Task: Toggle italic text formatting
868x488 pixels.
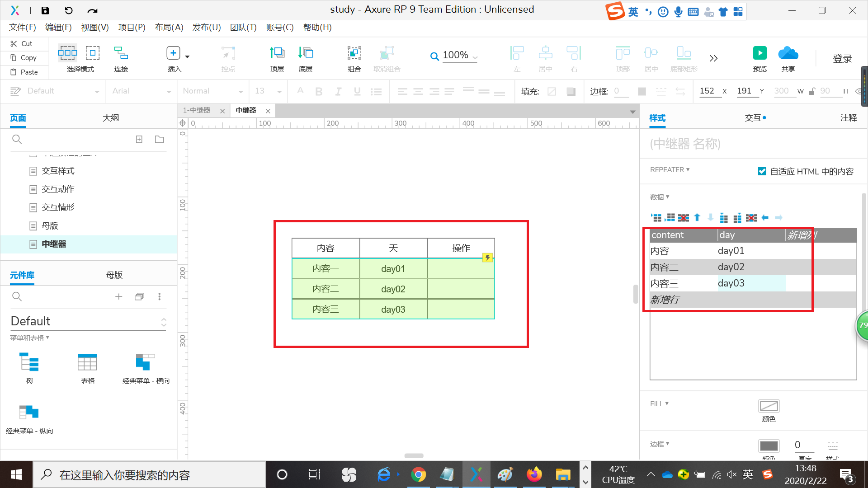Action: (x=338, y=90)
